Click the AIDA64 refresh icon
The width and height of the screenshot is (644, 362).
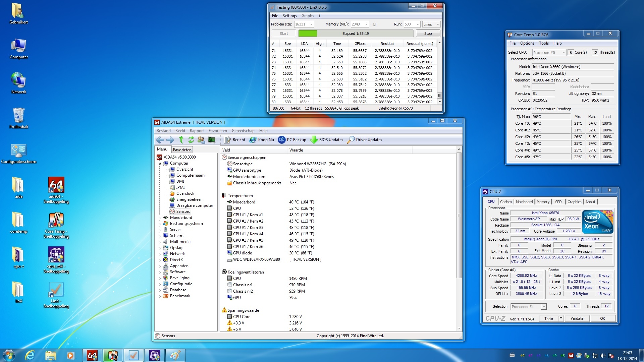[x=191, y=140]
